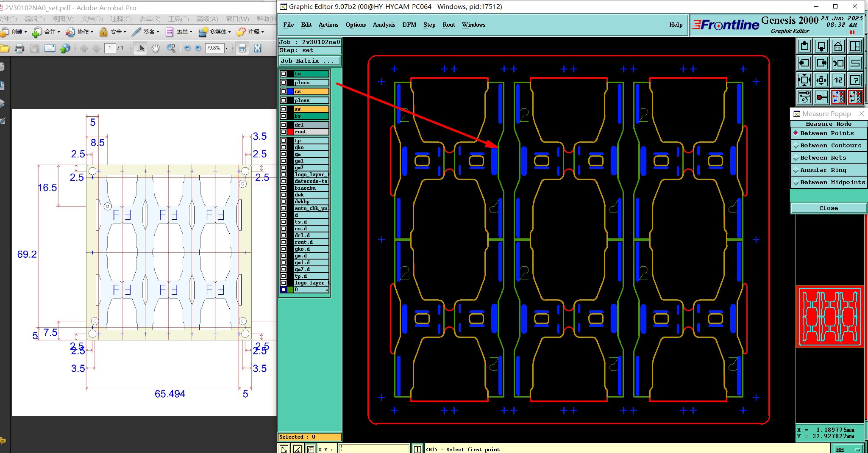The image size is (868, 453).
Task: Open the zoom percentage dropdown arrow in Acrobat
Action: pos(226,48)
